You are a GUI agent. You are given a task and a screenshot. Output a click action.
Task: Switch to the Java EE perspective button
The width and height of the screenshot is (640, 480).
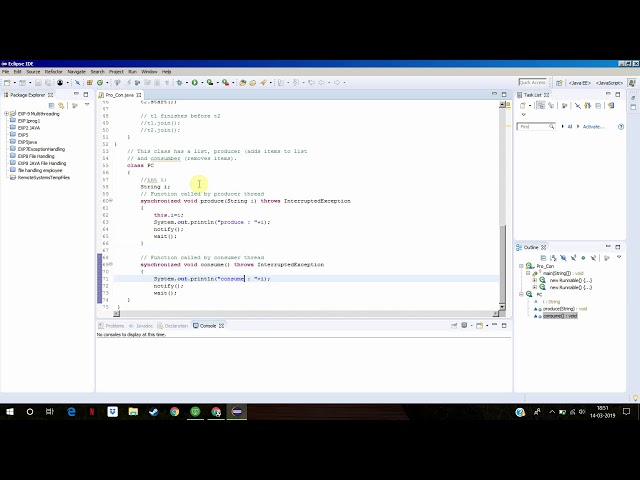pyautogui.click(x=580, y=83)
